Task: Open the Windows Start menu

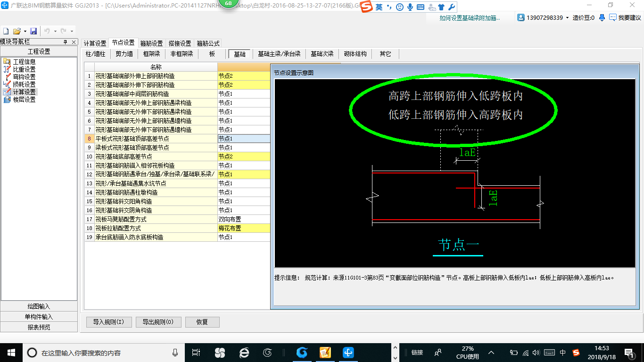Action: (11, 352)
